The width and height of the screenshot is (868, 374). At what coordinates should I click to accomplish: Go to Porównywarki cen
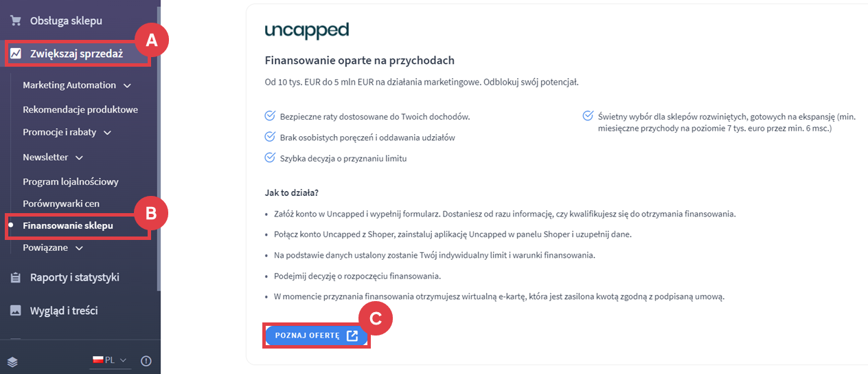pos(61,203)
